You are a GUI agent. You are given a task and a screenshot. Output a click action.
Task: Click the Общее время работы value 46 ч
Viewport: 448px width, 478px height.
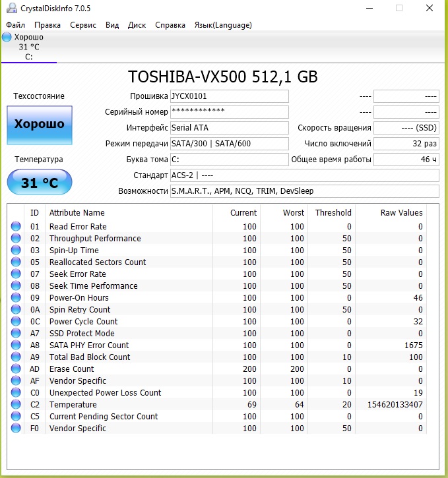click(406, 160)
